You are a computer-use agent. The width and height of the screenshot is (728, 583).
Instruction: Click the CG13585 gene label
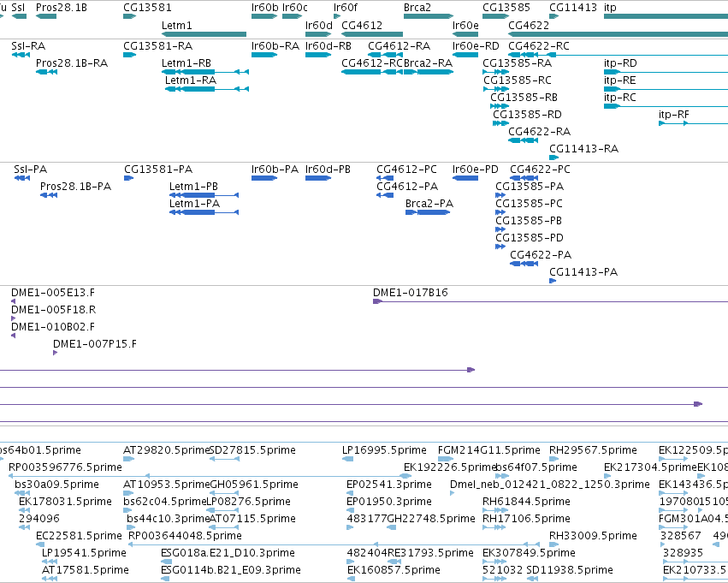(x=506, y=8)
